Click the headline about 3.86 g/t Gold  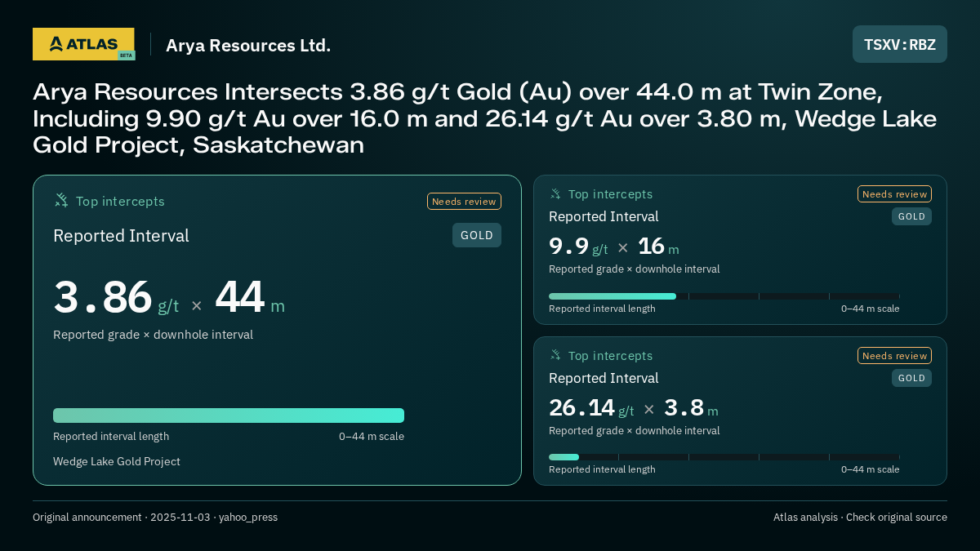pyautogui.click(x=484, y=118)
